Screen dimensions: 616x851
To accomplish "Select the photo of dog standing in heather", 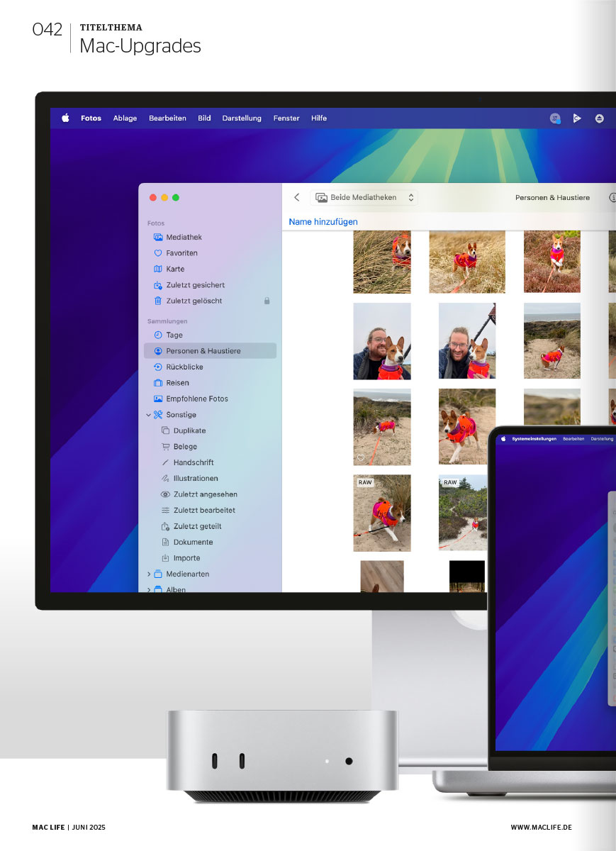I will click(x=552, y=262).
